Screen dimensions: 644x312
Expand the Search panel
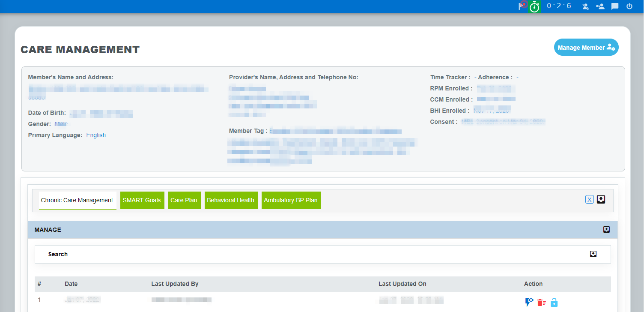point(593,254)
